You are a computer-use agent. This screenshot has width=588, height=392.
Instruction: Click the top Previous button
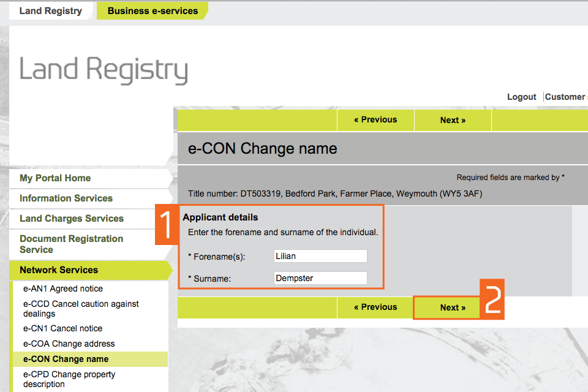point(375,120)
